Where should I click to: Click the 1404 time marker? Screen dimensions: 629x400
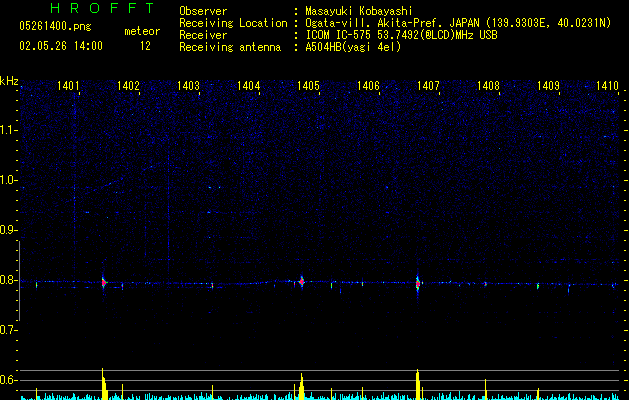(248, 86)
